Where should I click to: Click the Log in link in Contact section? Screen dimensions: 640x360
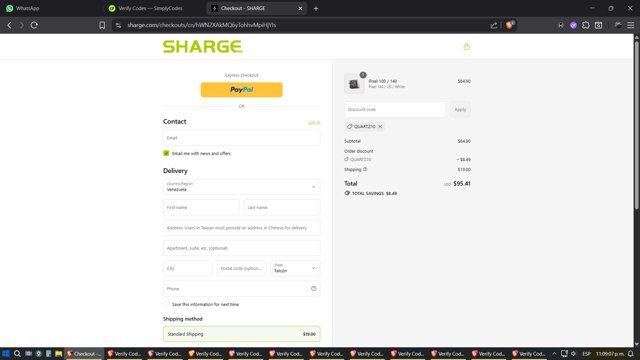(x=314, y=122)
